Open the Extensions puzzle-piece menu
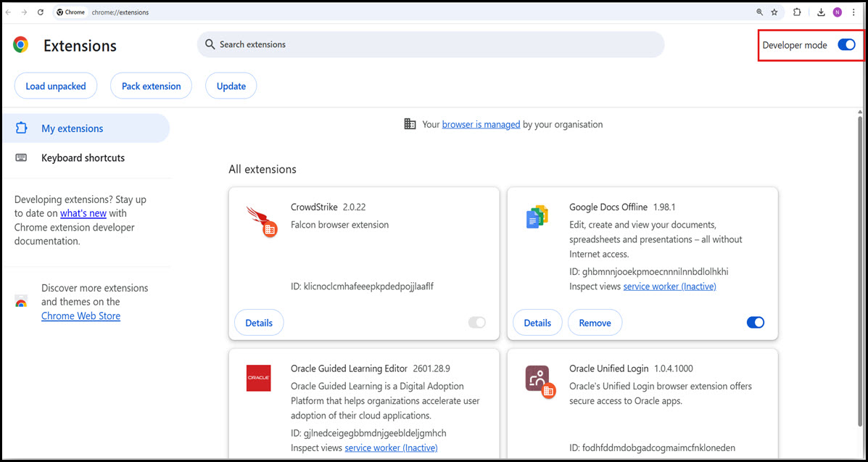Viewport: 868px width, 462px height. point(797,12)
